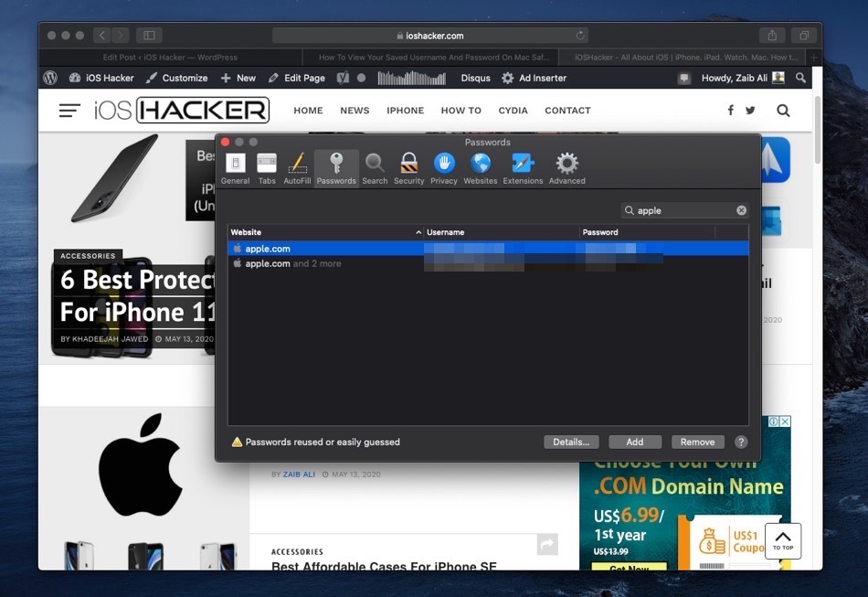This screenshot has width=868, height=597.
Task: Open Customize in the admin bar
Action: 177,78
